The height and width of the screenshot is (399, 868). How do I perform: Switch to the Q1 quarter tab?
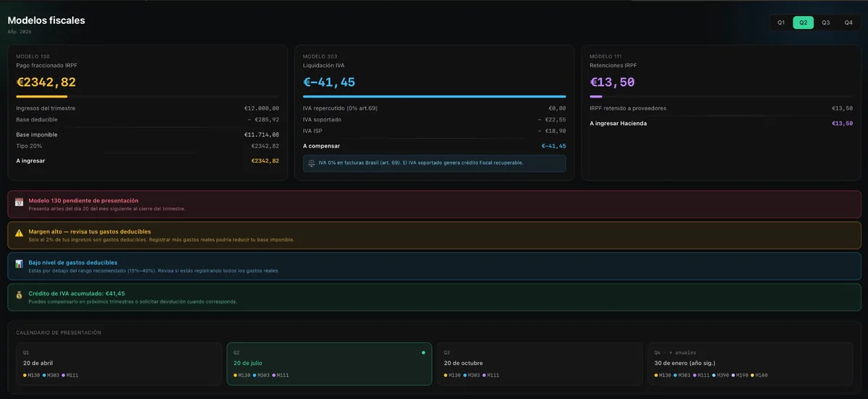[x=781, y=22]
